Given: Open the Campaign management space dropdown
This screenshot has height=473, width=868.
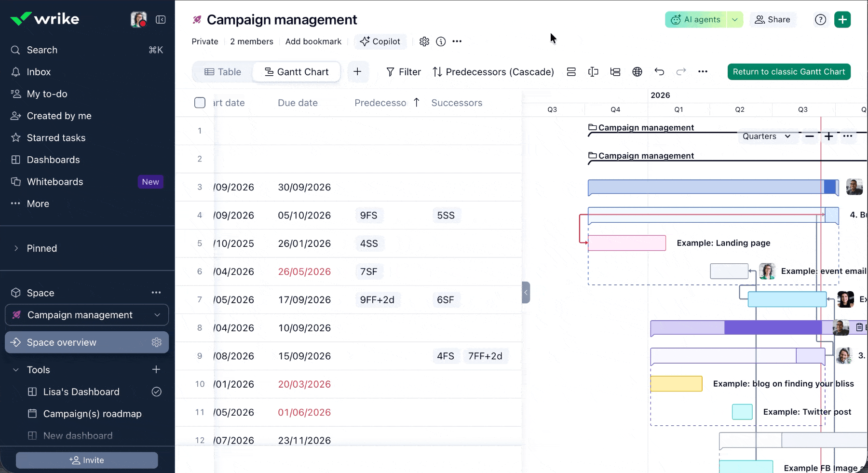Looking at the screenshot, I should tap(87, 315).
